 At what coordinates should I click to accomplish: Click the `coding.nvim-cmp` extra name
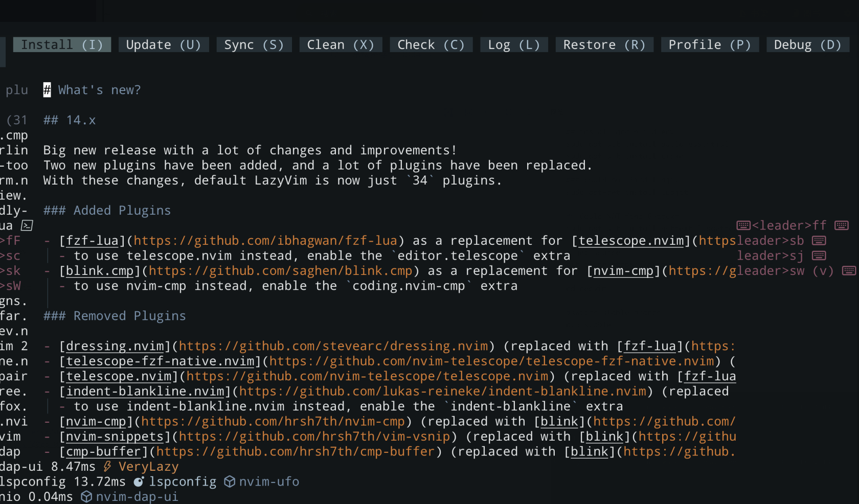click(x=409, y=286)
